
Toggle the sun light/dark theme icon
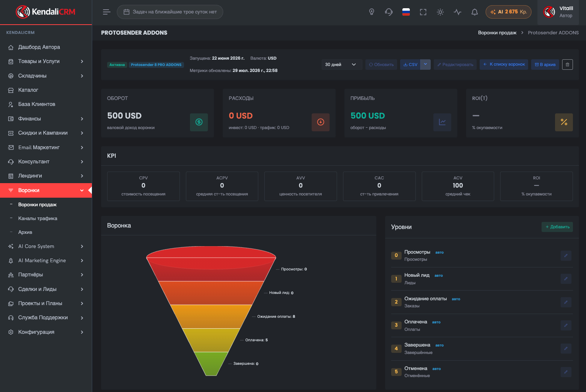(x=440, y=12)
